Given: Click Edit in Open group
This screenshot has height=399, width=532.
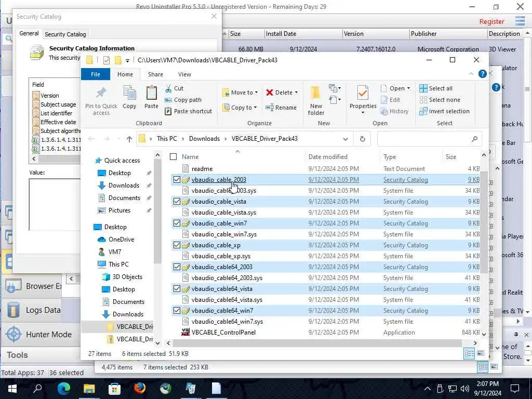Looking at the screenshot, I should coord(391,100).
